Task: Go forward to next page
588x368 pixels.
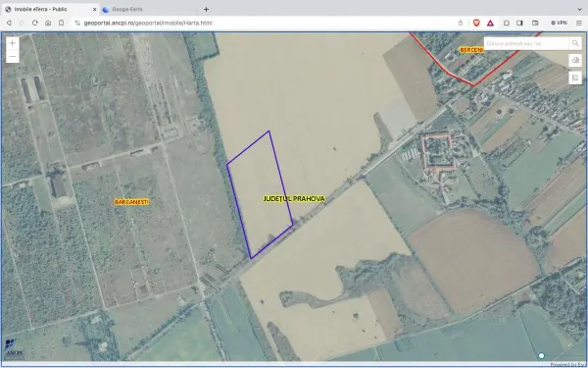Action: tap(22, 23)
